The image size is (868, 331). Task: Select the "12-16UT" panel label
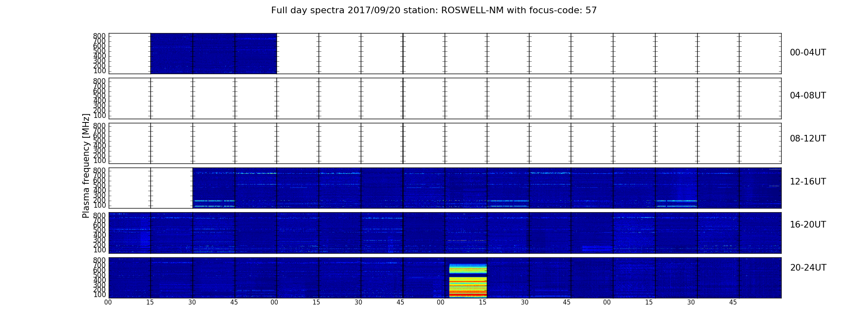[808, 182]
